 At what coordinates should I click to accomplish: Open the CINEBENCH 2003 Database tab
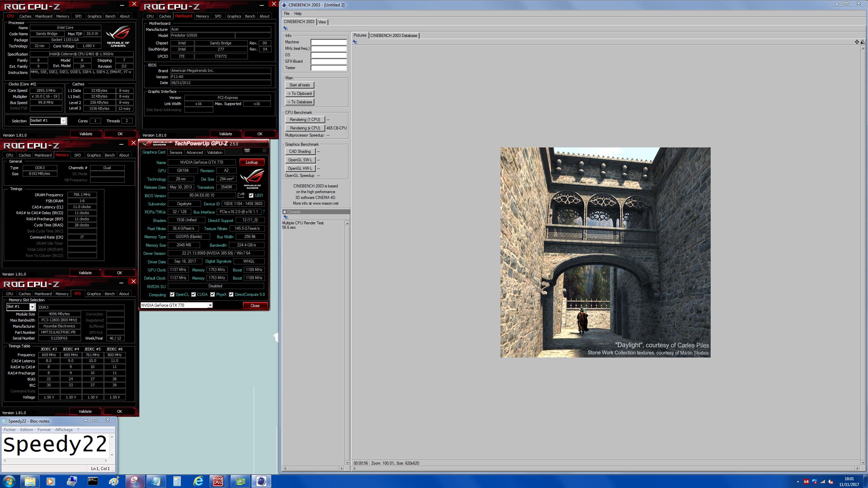pos(394,36)
